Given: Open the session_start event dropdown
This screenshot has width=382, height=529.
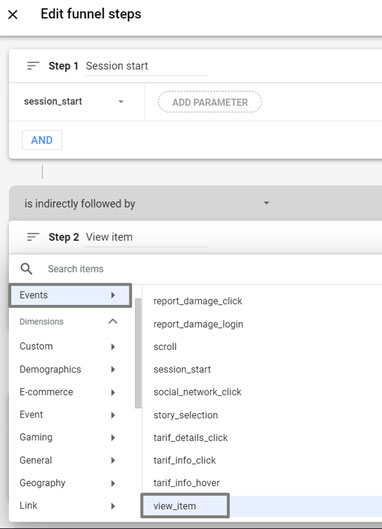Looking at the screenshot, I should (x=74, y=102).
